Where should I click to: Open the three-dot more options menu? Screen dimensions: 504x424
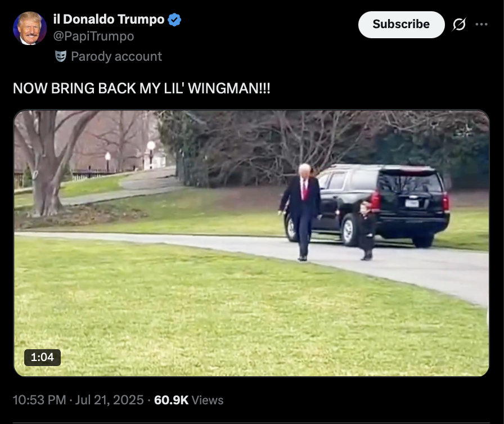[x=481, y=24]
